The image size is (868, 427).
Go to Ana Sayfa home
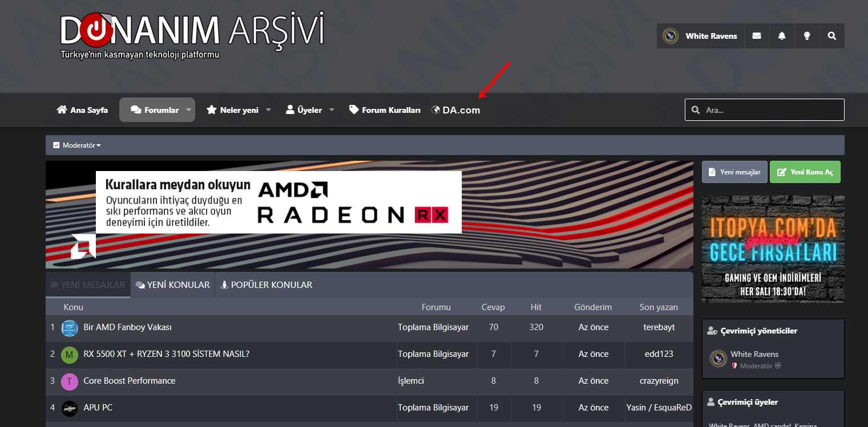click(x=82, y=110)
